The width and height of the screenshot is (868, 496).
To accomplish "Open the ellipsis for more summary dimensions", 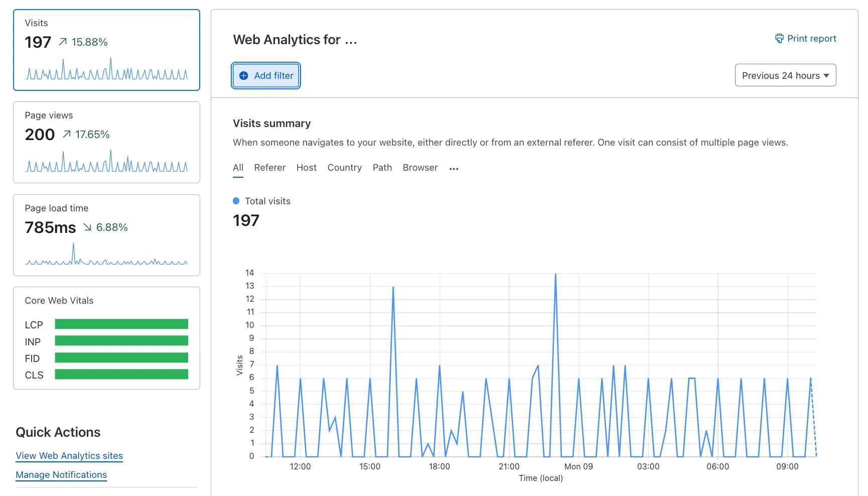I will pyautogui.click(x=454, y=168).
